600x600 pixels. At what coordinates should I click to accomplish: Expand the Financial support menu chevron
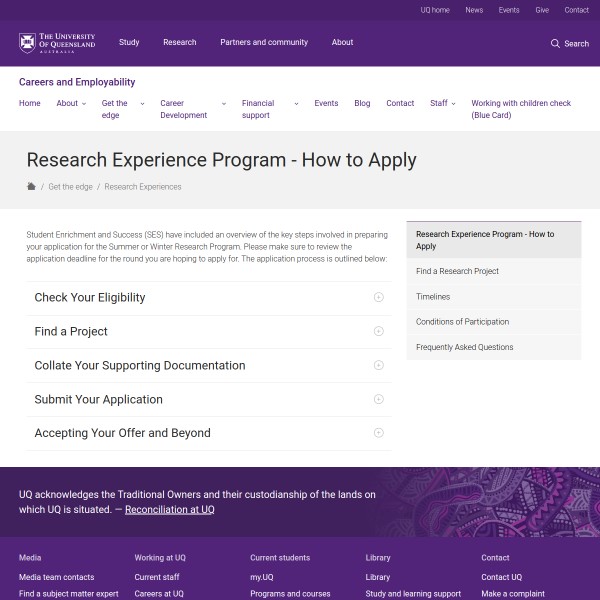point(297,103)
